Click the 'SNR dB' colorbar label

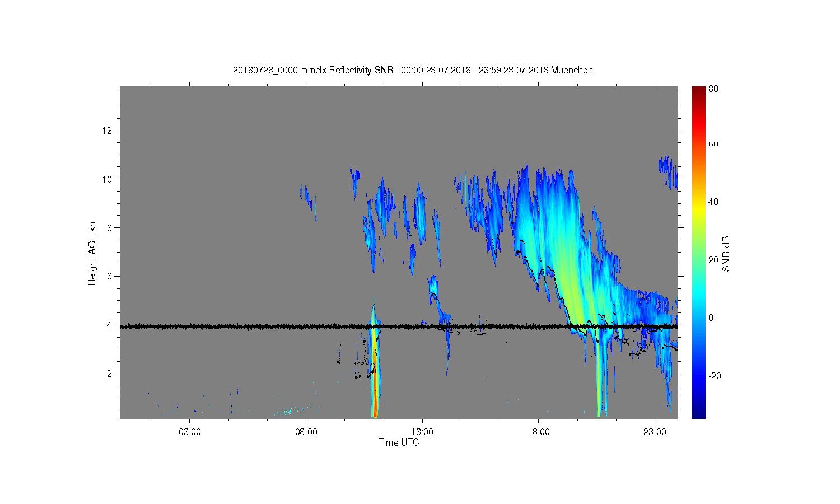click(x=726, y=254)
